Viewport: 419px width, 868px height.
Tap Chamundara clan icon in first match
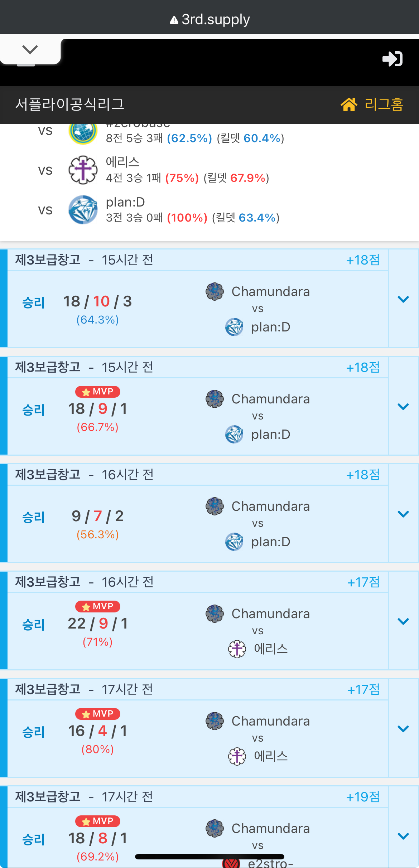click(x=215, y=291)
